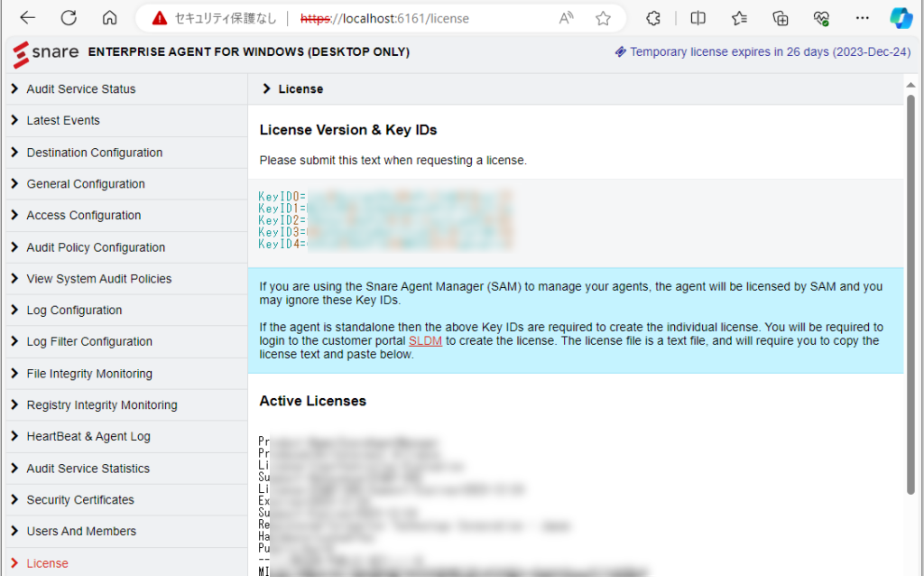The image size is (924, 585).
Task: Follow the SLDM customer portal link
Action: [425, 341]
